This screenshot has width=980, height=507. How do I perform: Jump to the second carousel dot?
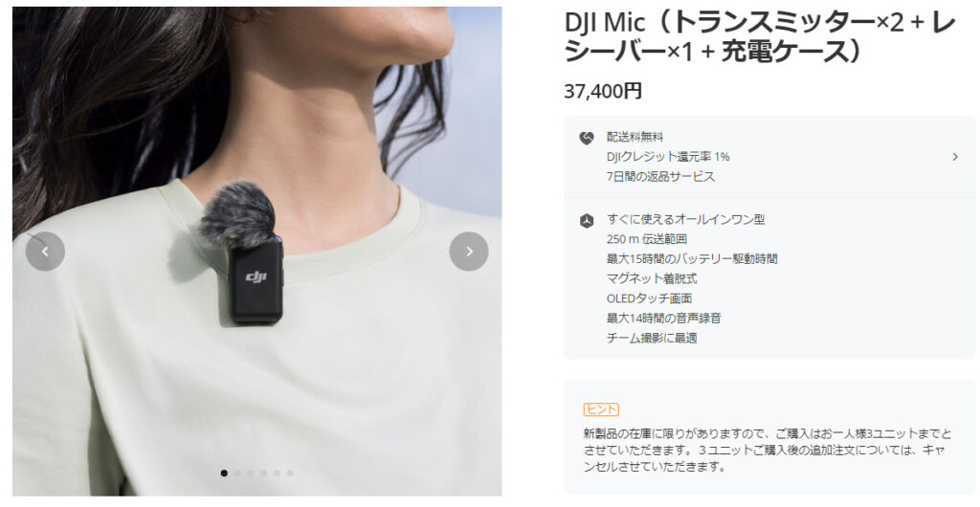[x=237, y=474]
